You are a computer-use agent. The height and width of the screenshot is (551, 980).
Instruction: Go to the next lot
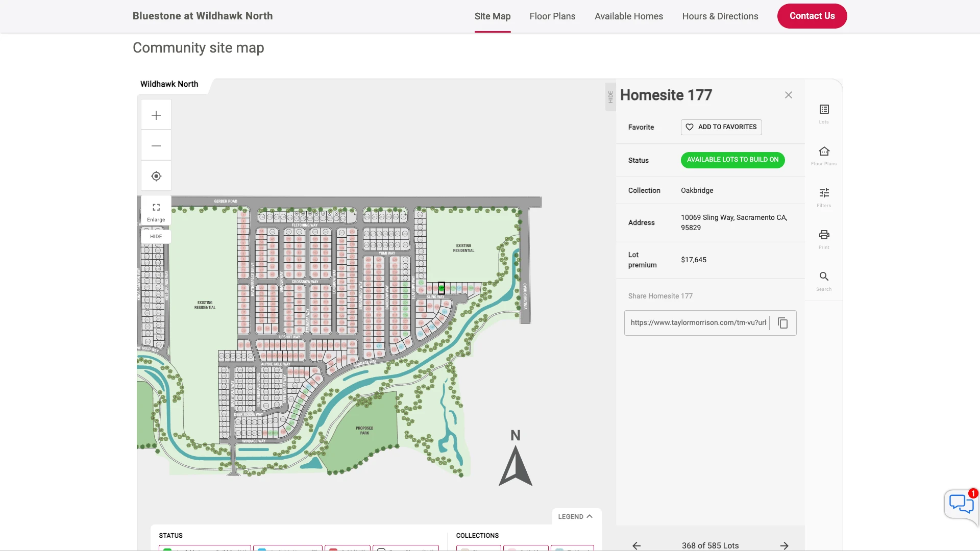(785, 545)
